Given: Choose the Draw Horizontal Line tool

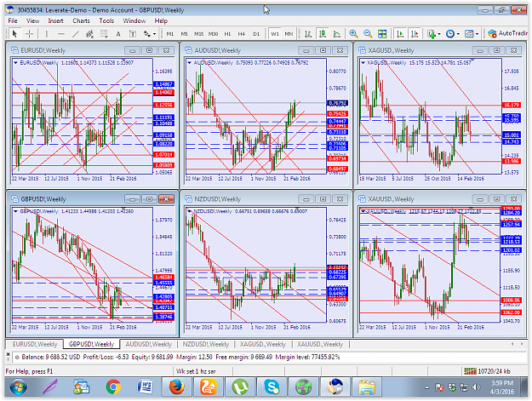Looking at the screenshot, I should point(61,33).
